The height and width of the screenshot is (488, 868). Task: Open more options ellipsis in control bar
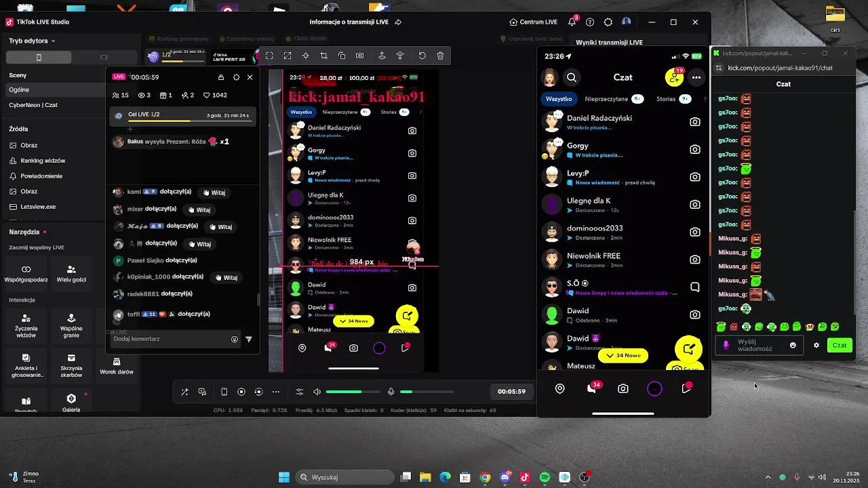(275, 392)
